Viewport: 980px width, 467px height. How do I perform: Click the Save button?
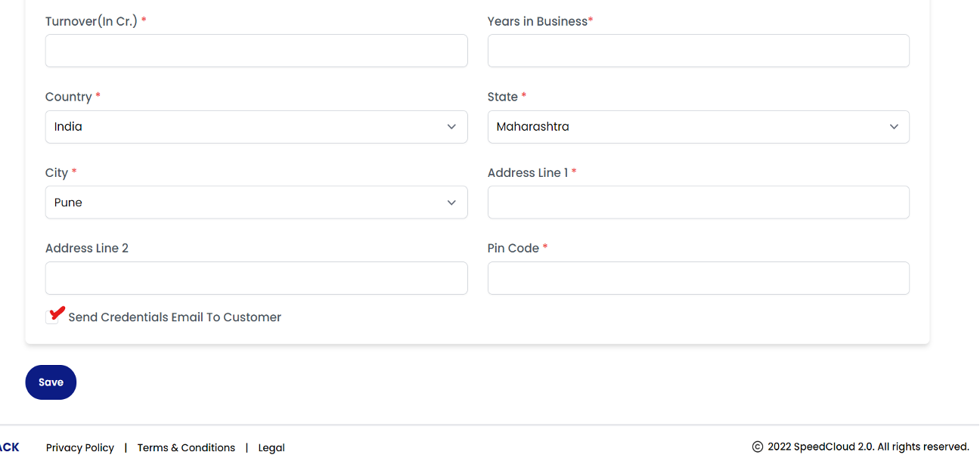51,382
